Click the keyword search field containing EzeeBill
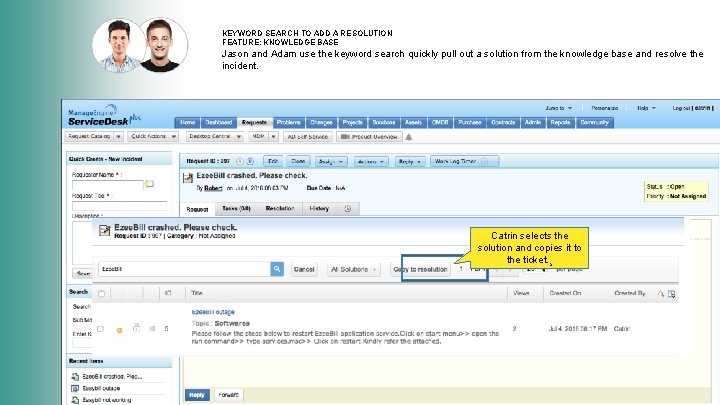The height and width of the screenshot is (405, 720). point(184,269)
